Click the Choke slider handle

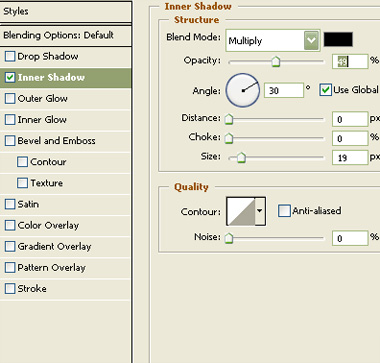229,138
